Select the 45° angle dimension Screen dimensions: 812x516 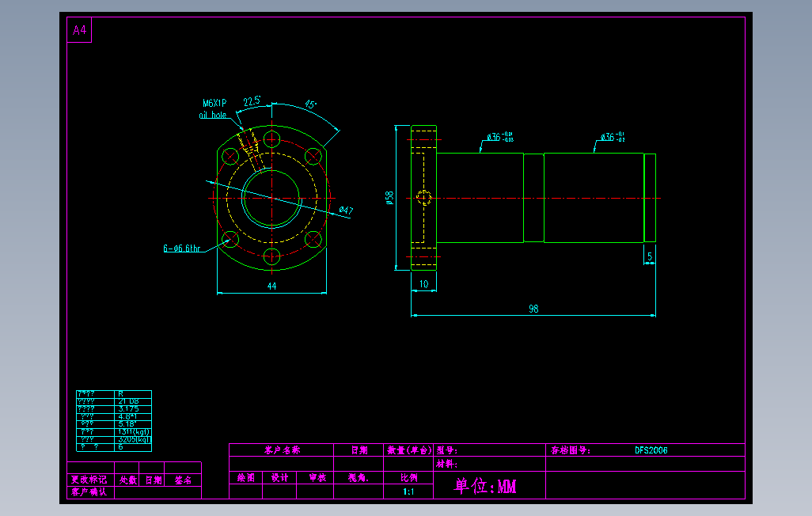click(310, 104)
